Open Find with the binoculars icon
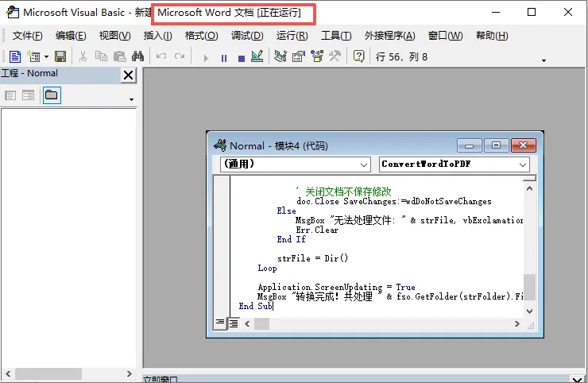This screenshot has width=588, height=383. [x=137, y=57]
